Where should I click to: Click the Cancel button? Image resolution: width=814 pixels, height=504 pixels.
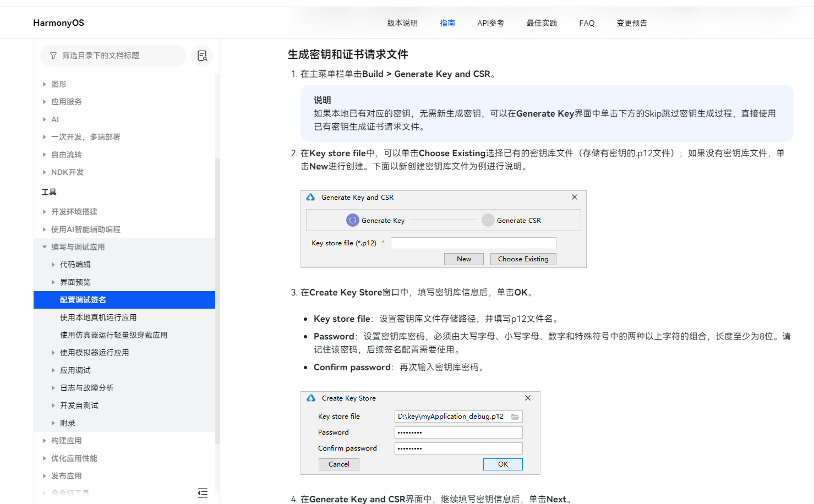coord(339,464)
